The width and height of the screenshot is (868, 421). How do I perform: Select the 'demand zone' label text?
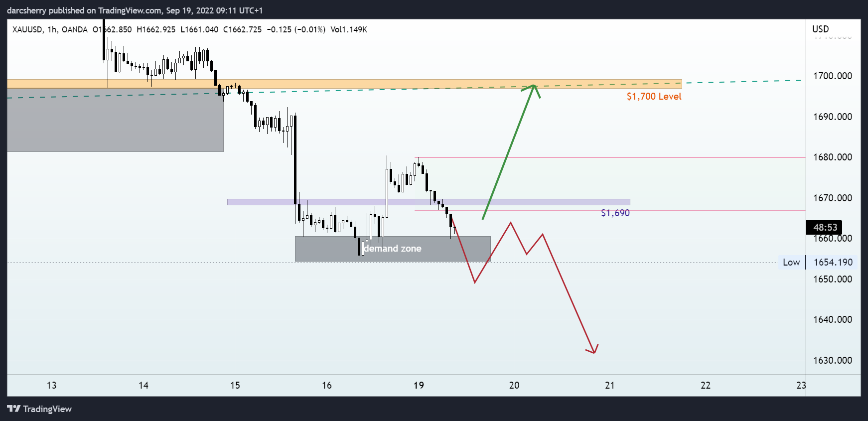[x=393, y=248]
